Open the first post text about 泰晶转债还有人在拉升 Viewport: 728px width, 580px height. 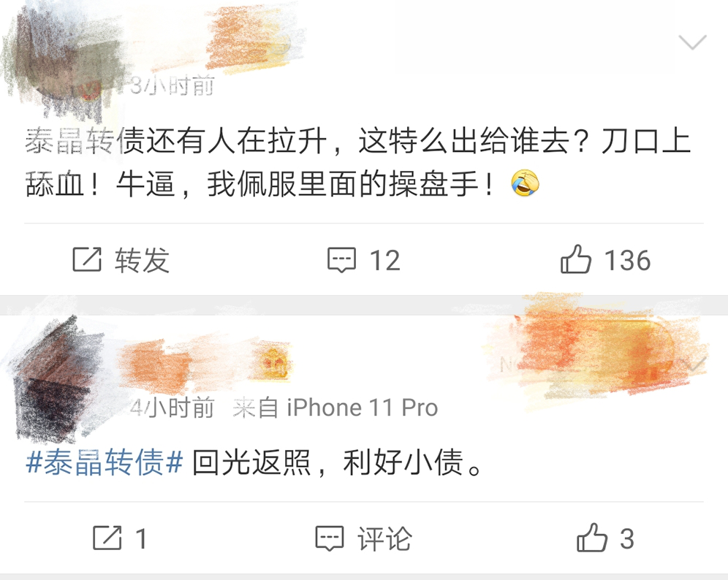[x=357, y=162]
